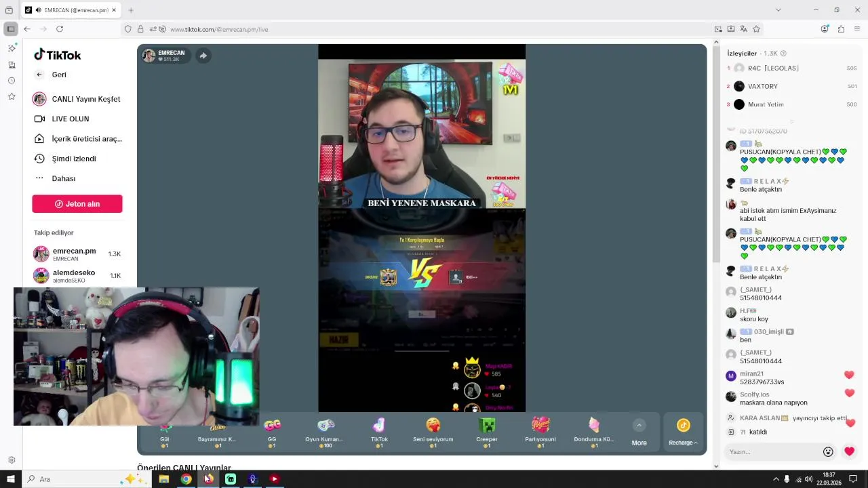
Task: Toggle the browser sidebar button
Action: point(10,29)
